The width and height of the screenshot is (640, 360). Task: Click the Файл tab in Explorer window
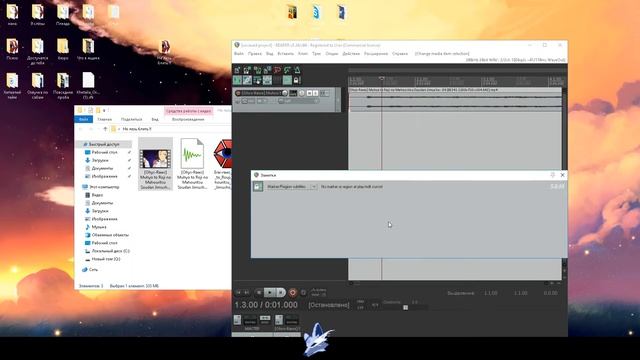pyautogui.click(x=84, y=119)
